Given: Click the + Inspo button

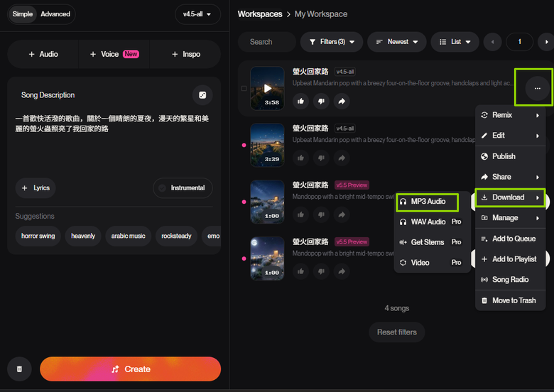Looking at the screenshot, I should (185, 54).
